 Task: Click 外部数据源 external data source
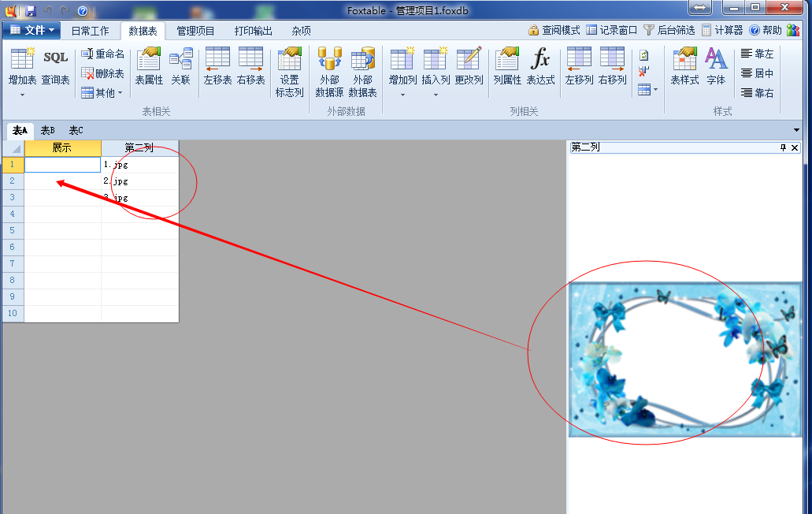pos(329,71)
